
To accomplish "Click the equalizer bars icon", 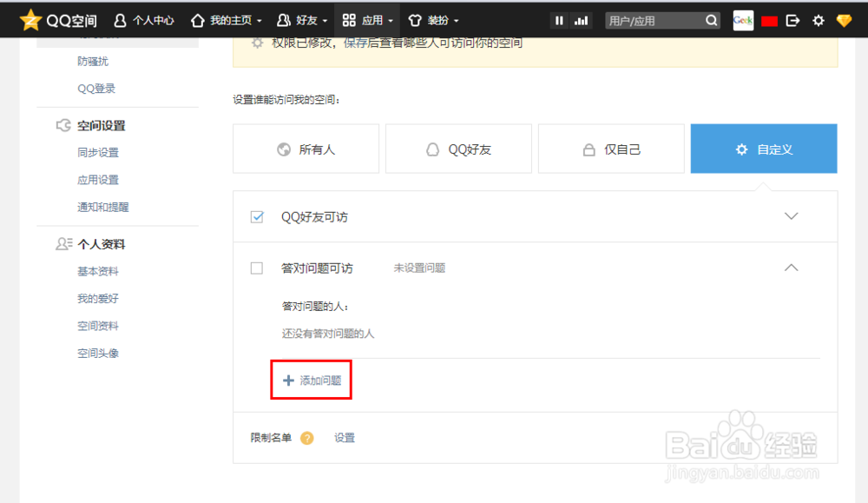I will pyautogui.click(x=582, y=21).
